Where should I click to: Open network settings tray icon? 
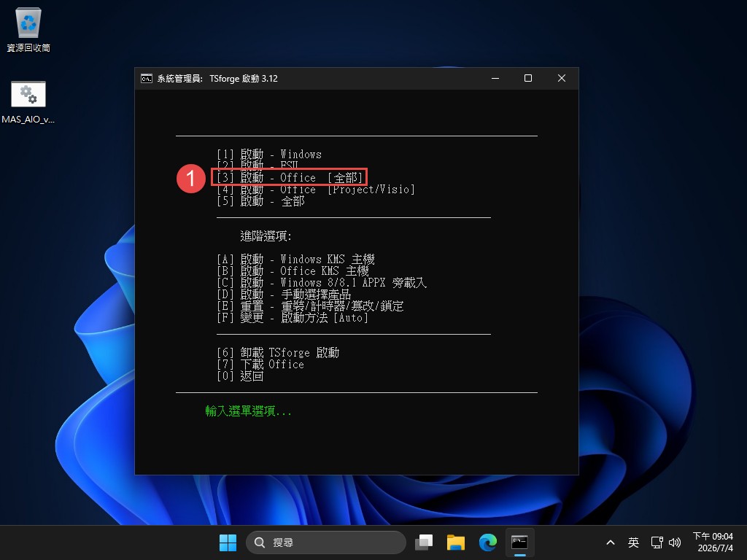657,542
